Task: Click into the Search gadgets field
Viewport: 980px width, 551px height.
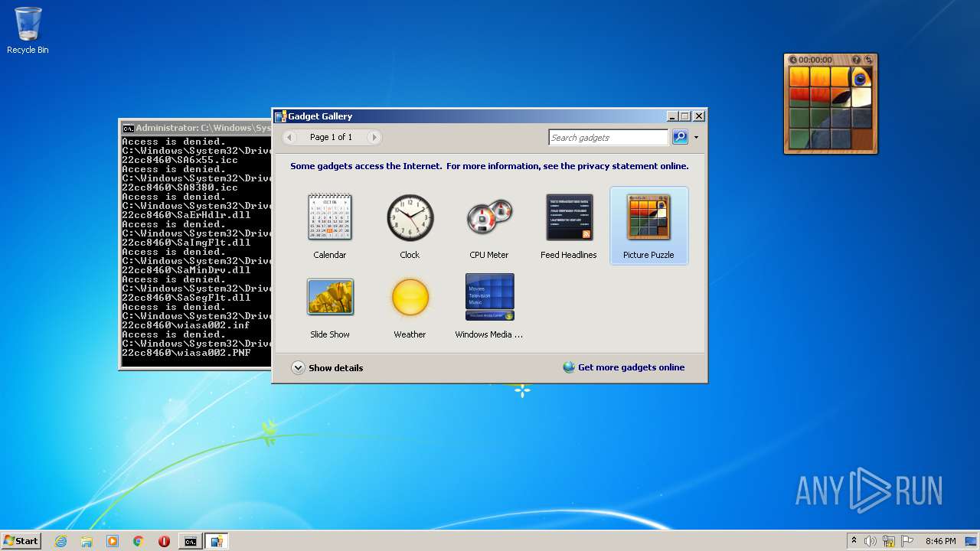Action: [609, 138]
